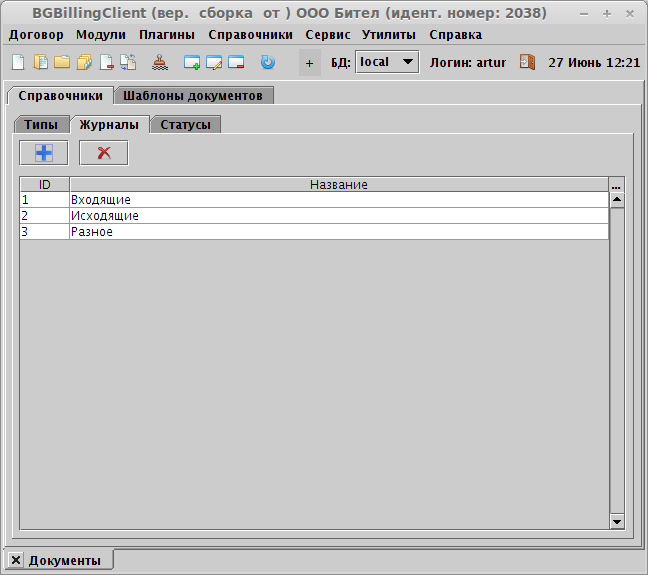The height and width of the screenshot is (575, 648).
Task: Click the blue refresh icon in toolbar
Action: (x=267, y=62)
